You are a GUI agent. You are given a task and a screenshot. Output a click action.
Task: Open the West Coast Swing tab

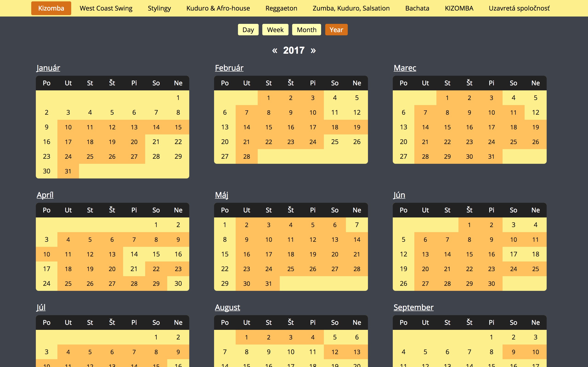click(x=106, y=8)
